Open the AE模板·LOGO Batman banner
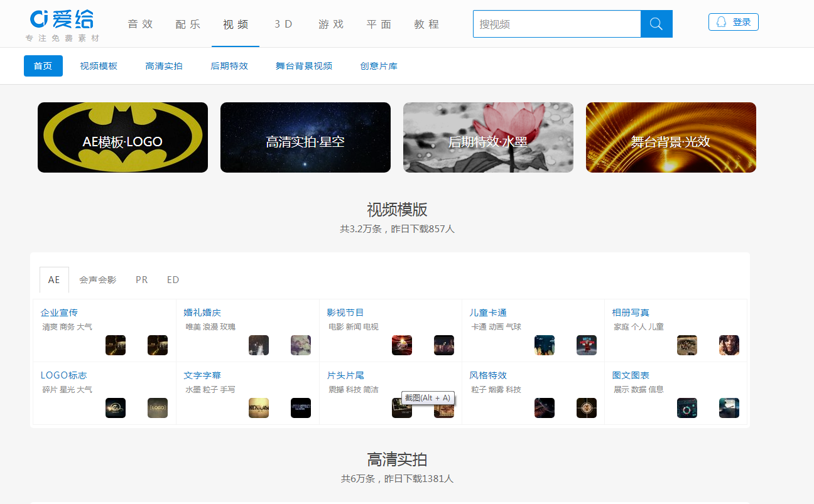This screenshot has width=814, height=504. pyautogui.click(x=122, y=137)
